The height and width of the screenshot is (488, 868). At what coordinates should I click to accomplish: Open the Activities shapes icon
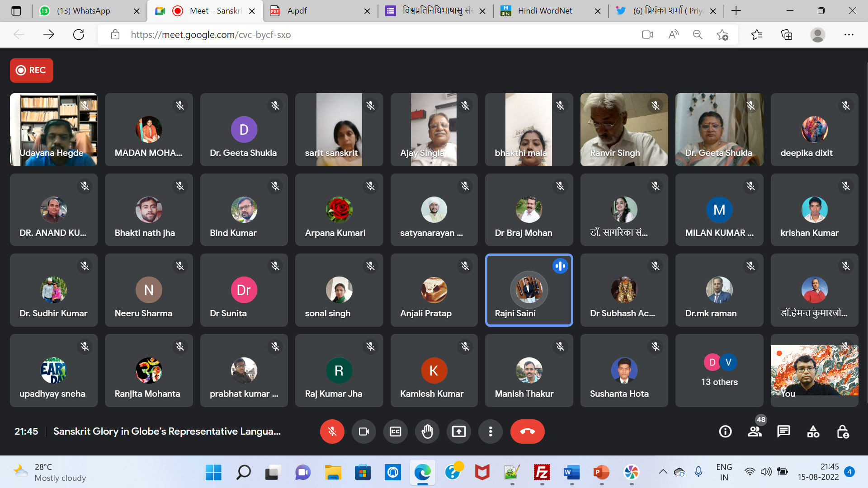click(813, 432)
